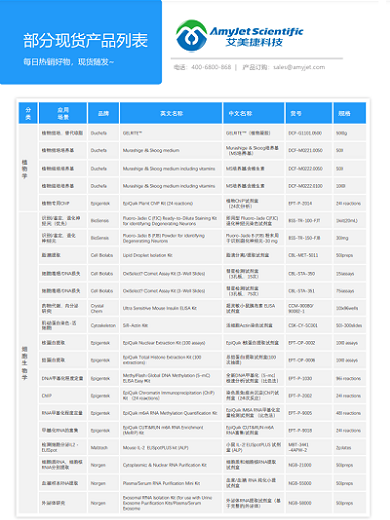The width and height of the screenshot is (390, 520).
Task: Click the sales@amyjet.com email address
Action: click(x=299, y=67)
